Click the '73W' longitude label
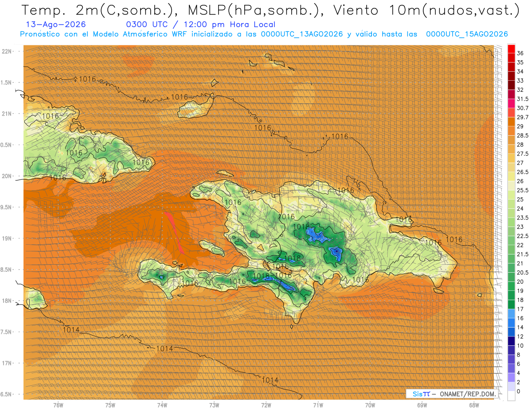This screenshot has width=532, height=411. pos(214,405)
